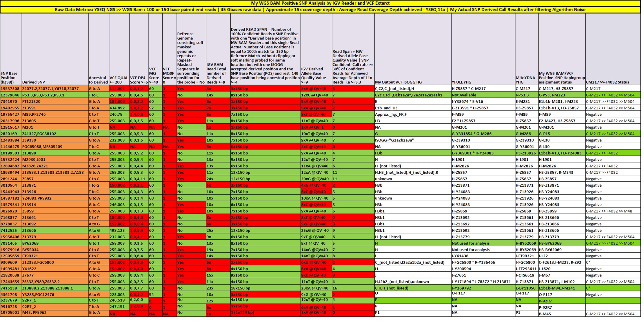Click the 'My WGS BAM Positive SNP Analysis' title row
Viewport: 644px width, 322px height.
click(x=320, y=3)
